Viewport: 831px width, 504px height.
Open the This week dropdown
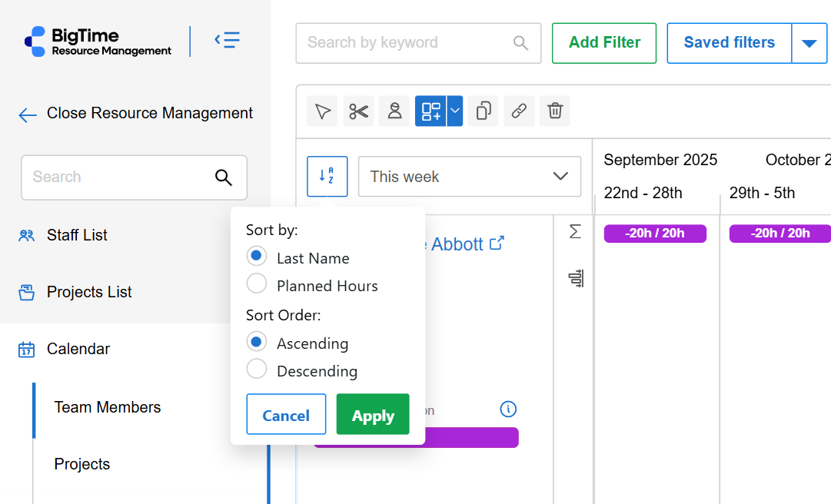click(x=470, y=177)
